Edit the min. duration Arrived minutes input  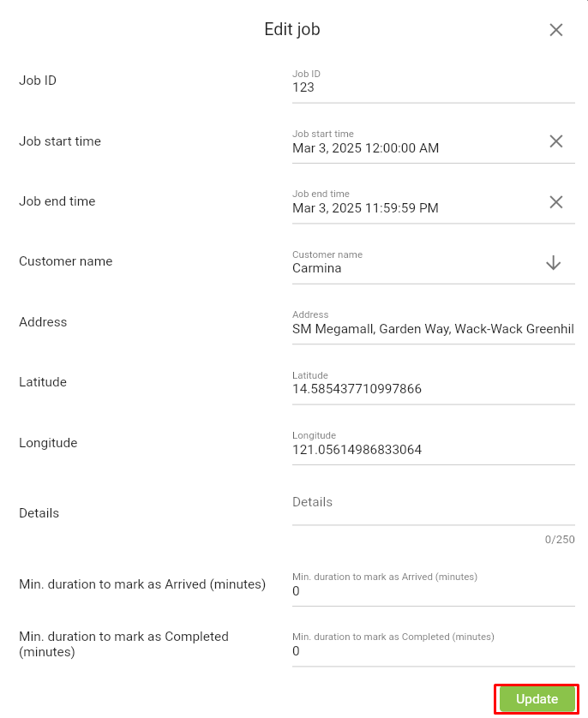coord(433,591)
